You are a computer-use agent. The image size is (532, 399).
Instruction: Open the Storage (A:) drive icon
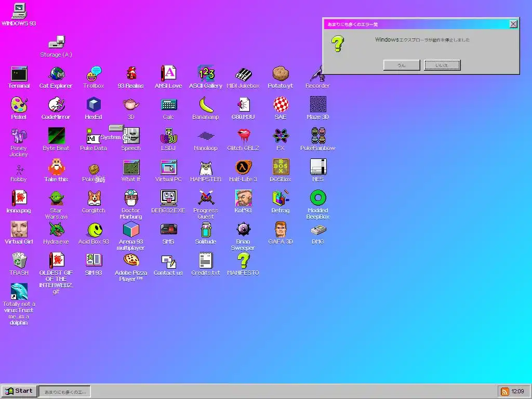coord(56,43)
